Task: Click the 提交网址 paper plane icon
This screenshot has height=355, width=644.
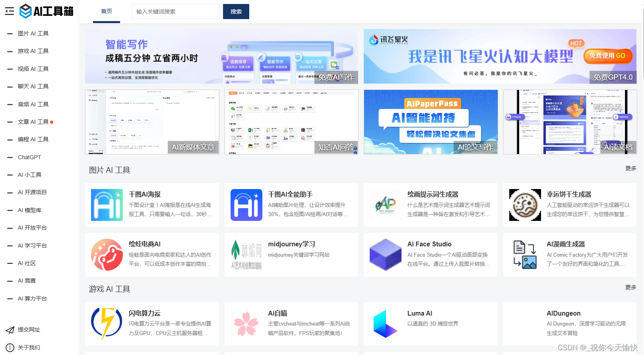Action: (x=10, y=330)
